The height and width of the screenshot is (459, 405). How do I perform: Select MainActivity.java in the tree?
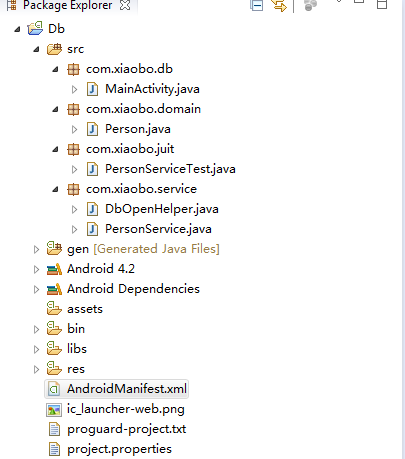coord(152,89)
